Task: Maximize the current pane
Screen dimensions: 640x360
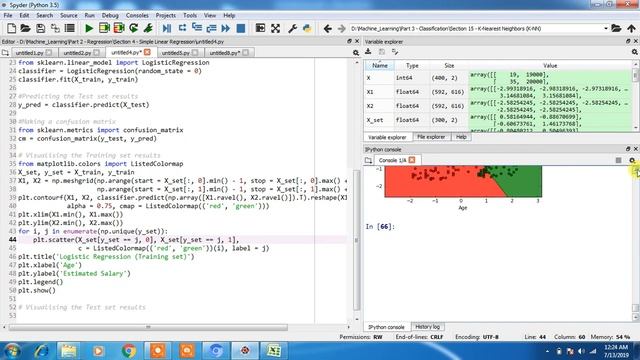Action: pos(260,28)
